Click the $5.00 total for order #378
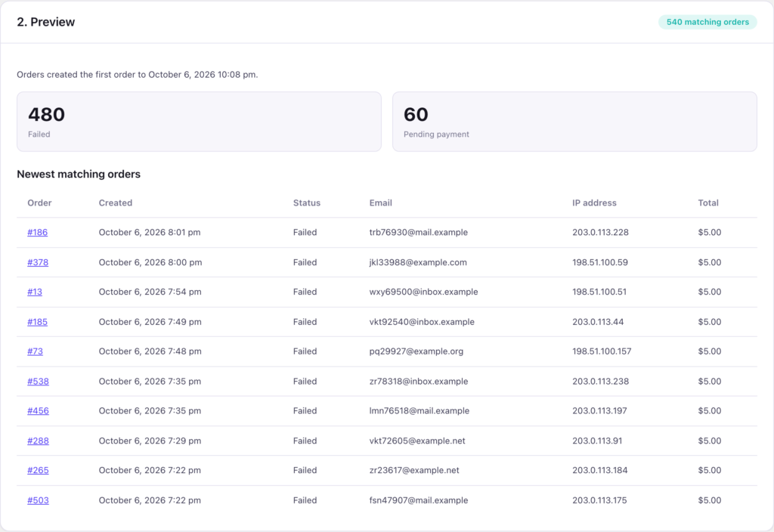The width and height of the screenshot is (774, 532). point(709,262)
